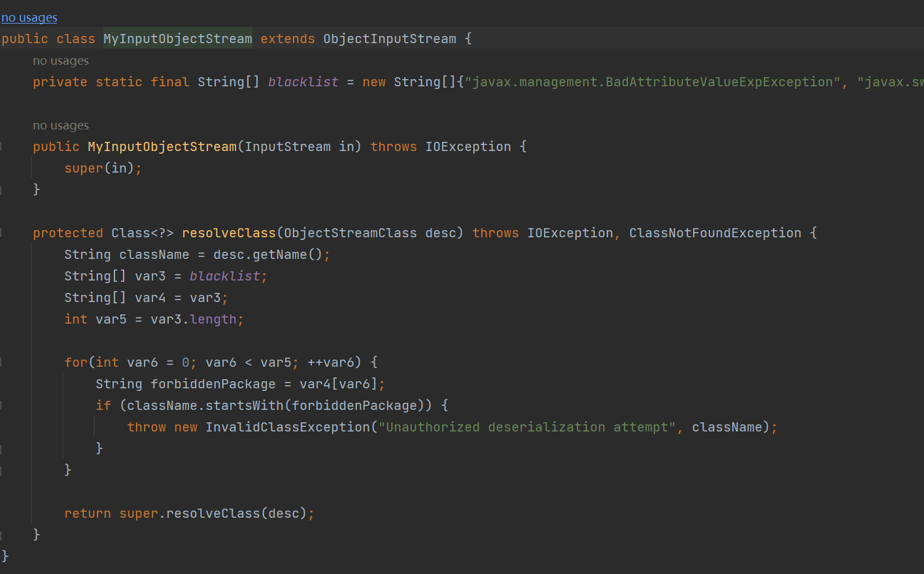Click forbiddenPackage in its declaration line
Screen dimensions: 924x574
(x=213, y=384)
